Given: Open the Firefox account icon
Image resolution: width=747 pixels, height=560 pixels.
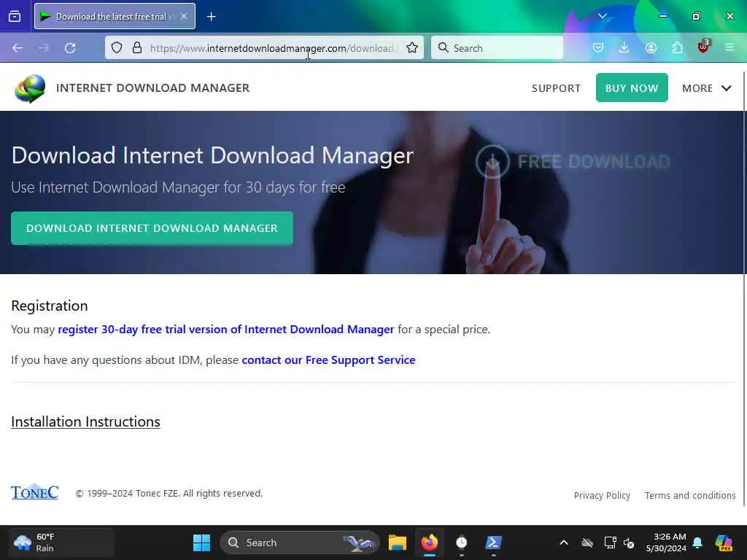Looking at the screenshot, I should tap(651, 47).
